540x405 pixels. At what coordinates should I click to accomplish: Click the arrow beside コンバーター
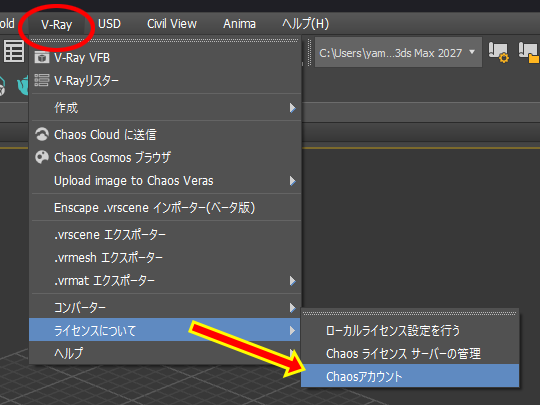coord(292,308)
